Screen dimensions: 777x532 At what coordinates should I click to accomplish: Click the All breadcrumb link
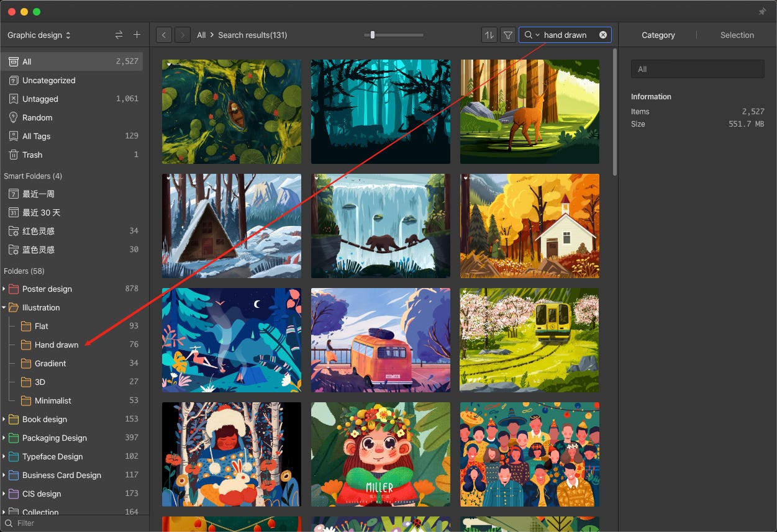(201, 35)
